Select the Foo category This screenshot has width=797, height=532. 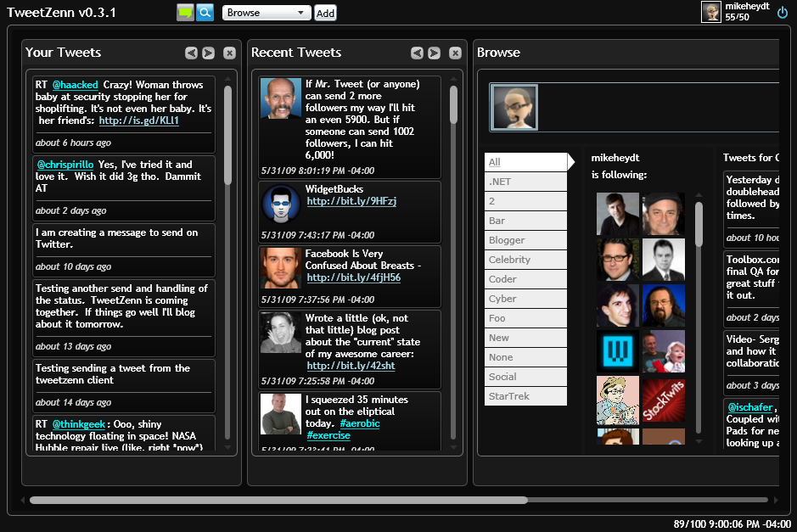click(525, 318)
